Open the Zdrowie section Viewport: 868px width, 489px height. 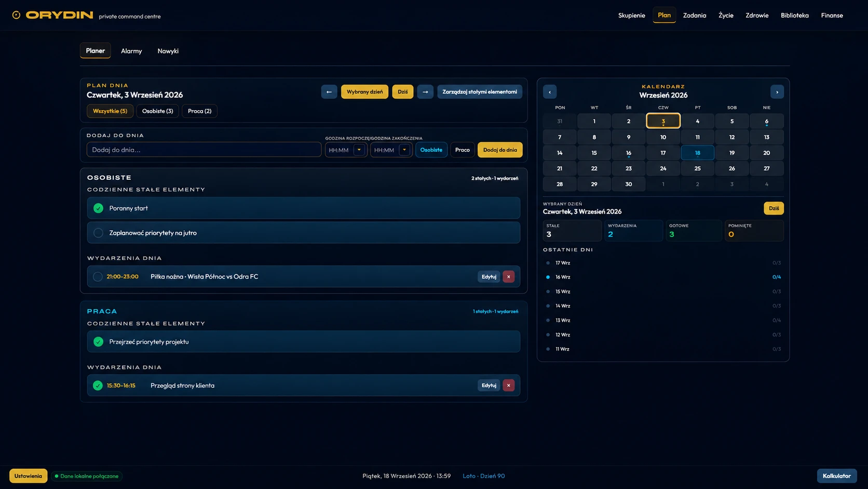point(757,15)
